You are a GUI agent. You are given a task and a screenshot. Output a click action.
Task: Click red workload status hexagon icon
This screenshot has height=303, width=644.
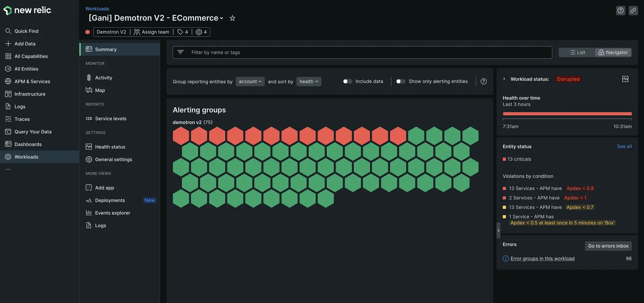tap(88, 32)
